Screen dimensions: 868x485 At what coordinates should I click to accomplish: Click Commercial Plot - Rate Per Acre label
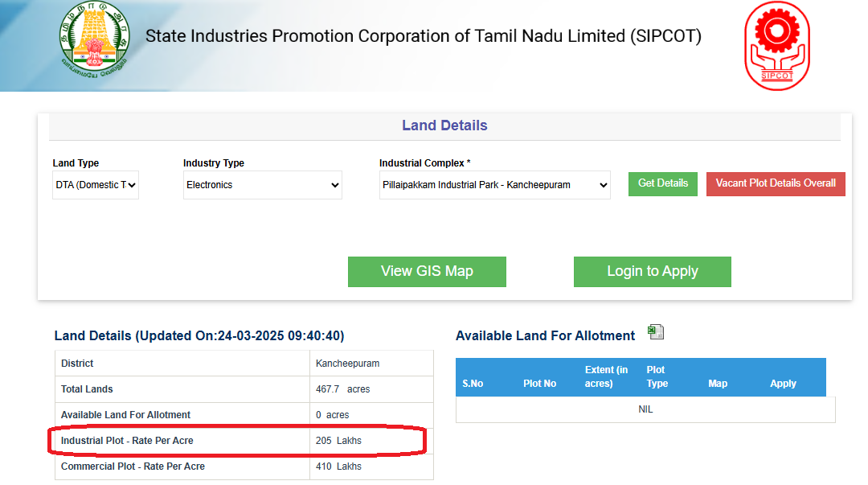(x=133, y=467)
